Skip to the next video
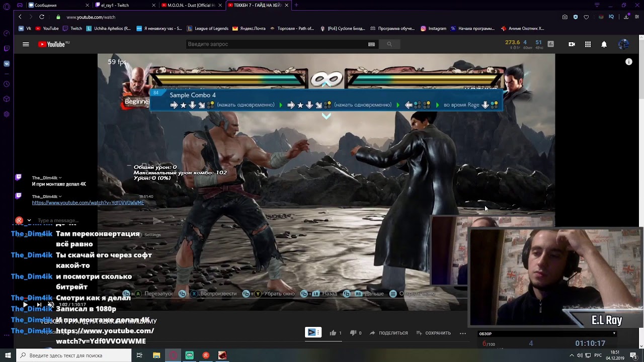 click(x=39, y=305)
